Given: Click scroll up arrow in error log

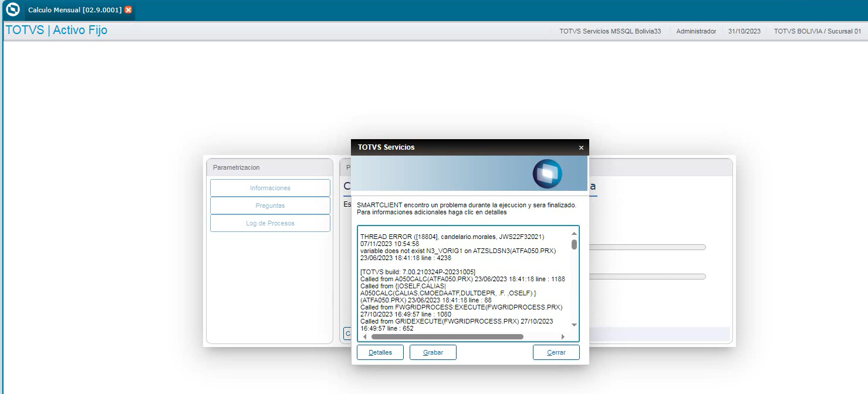Looking at the screenshot, I should click(x=574, y=233).
